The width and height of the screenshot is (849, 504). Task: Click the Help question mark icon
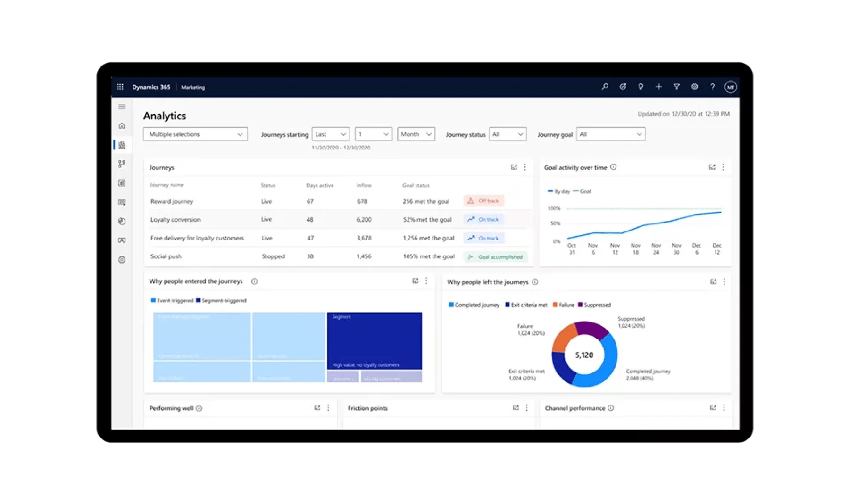pos(713,87)
